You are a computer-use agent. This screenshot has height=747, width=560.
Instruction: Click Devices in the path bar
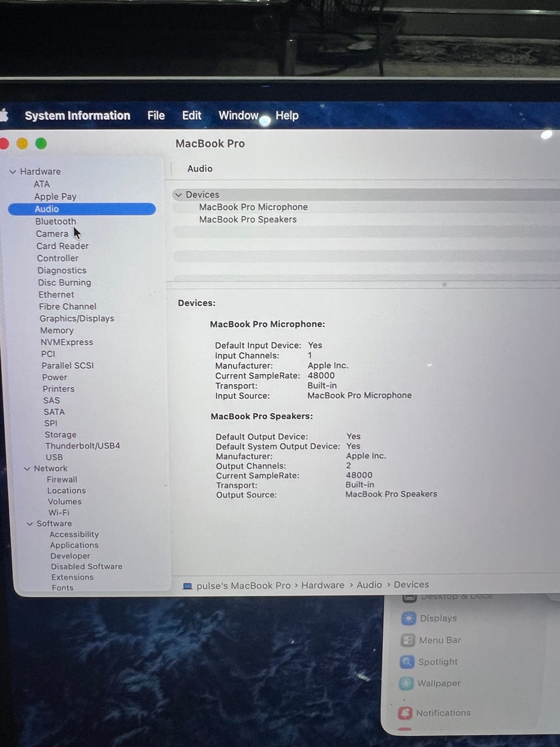click(411, 584)
